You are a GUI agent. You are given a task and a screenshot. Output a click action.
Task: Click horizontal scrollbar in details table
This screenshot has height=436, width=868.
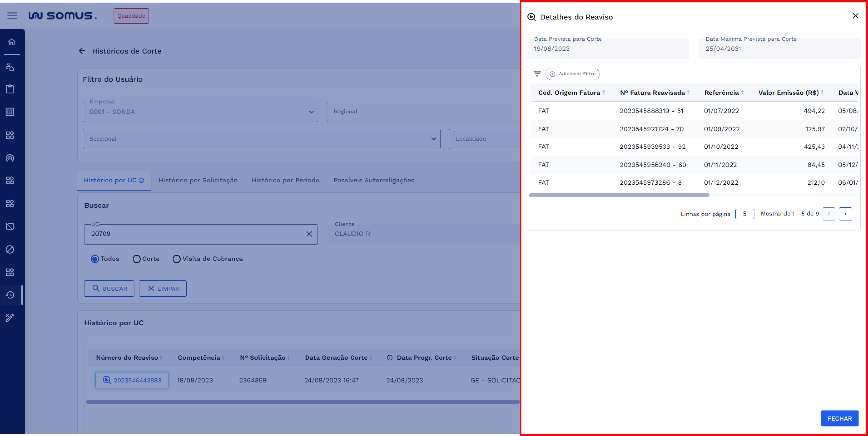(x=619, y=195)
